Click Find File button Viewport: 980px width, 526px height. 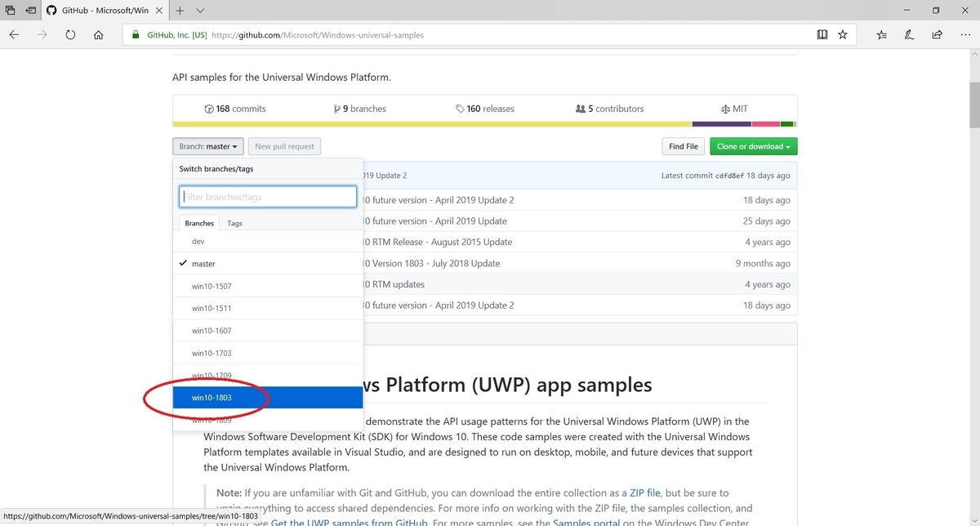tap(683, 146)
